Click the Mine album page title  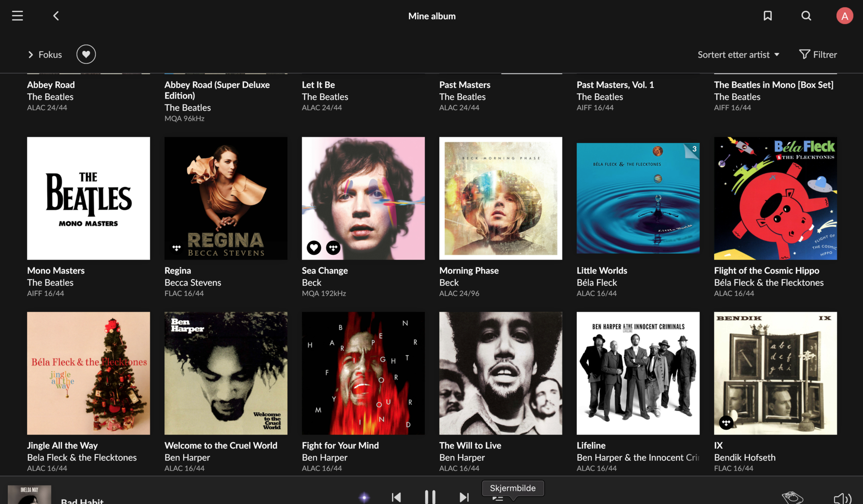(x=432, y=16)
